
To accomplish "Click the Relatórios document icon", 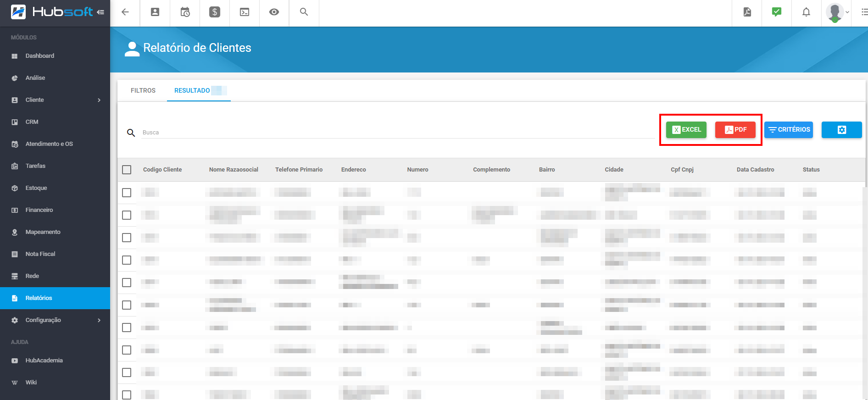I will click(15, 298).
